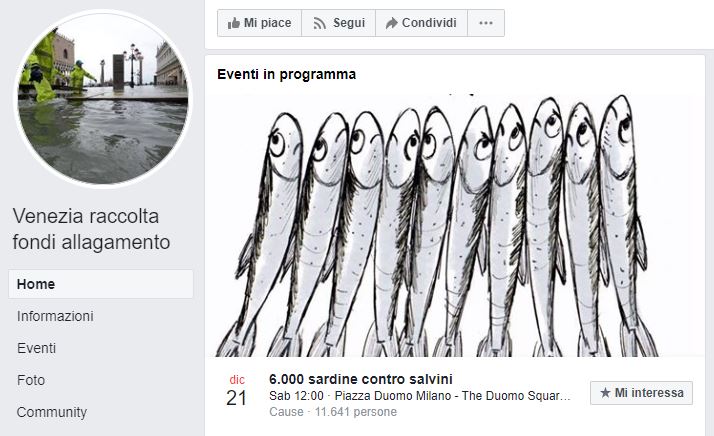Click page title Venezia raccolta fondi allagamento
The width and height of the screenshot is (714, 436).
tap(91, 229)
